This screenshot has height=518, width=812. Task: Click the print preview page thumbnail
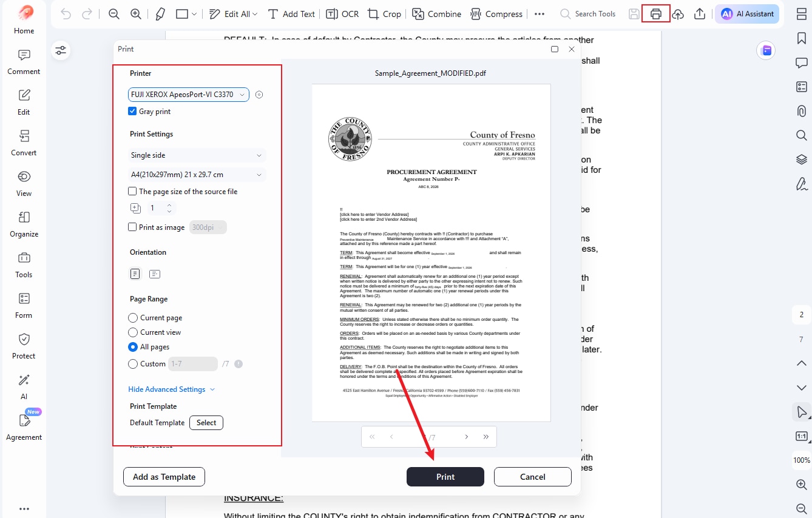tap(431, 253)
